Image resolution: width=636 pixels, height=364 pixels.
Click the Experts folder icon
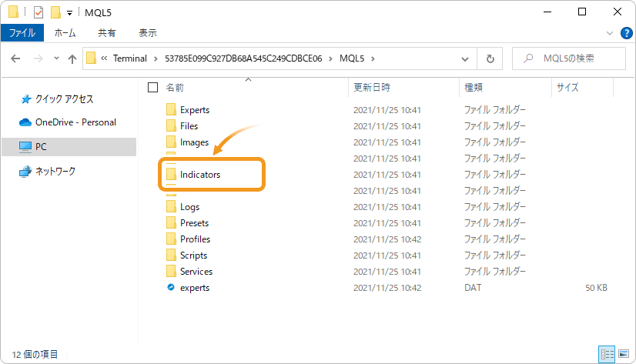point(171,109)
